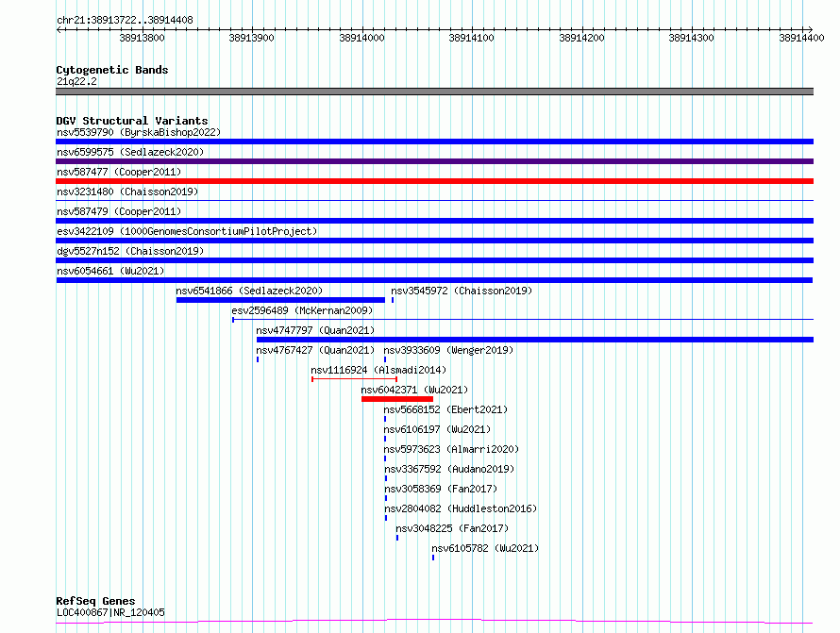Click the red nsv6042371 (Wu2021) bar
Screen dimensions: 840x633
397,399
